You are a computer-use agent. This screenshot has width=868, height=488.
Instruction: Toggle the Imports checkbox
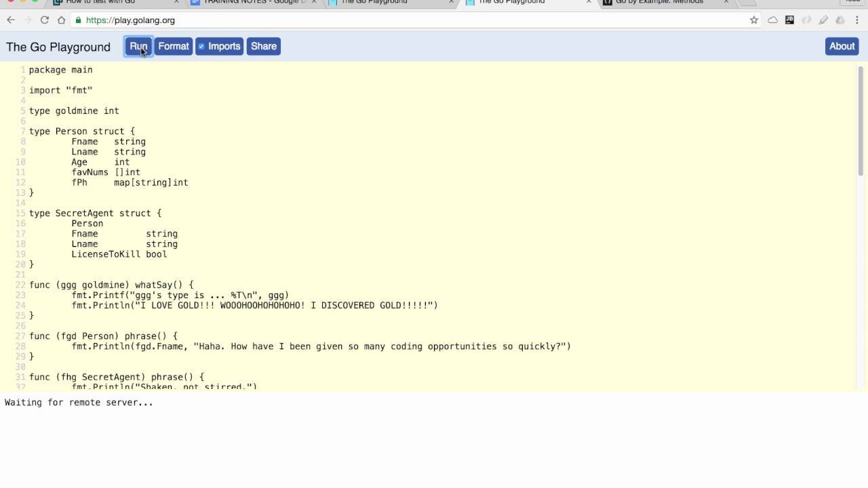(201, 47)
